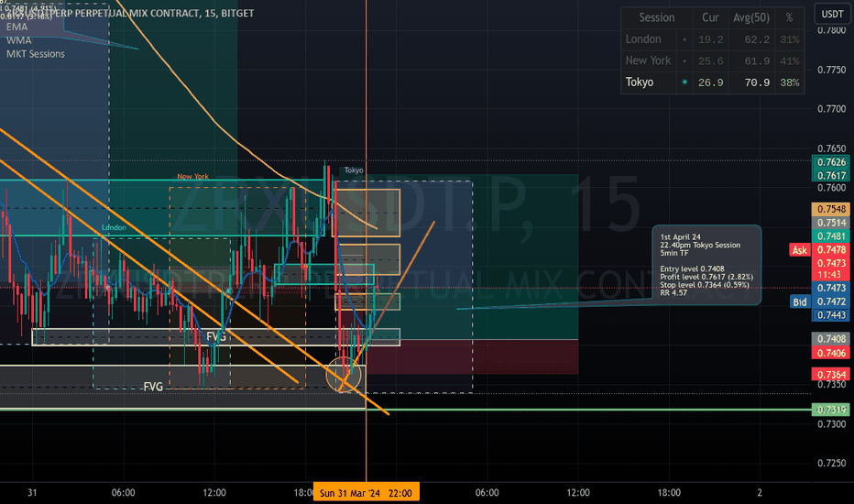Click the orange 0.7548 price tag
This screenshot has width=854, height=504.
pos(831,209)
